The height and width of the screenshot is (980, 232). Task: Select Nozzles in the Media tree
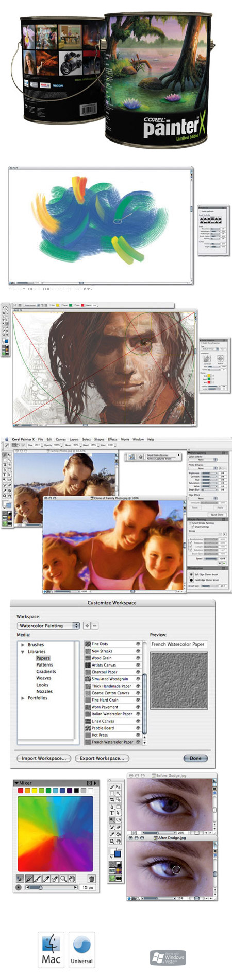[44, 691]
